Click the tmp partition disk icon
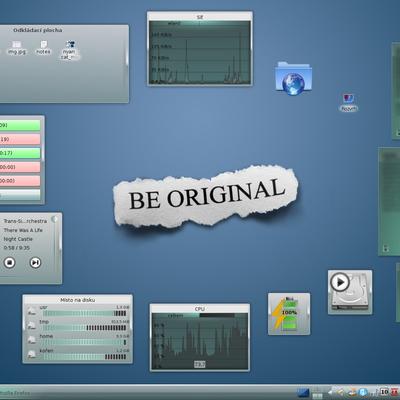Viewport: 400px width, 400px height. tap(32, 326)
